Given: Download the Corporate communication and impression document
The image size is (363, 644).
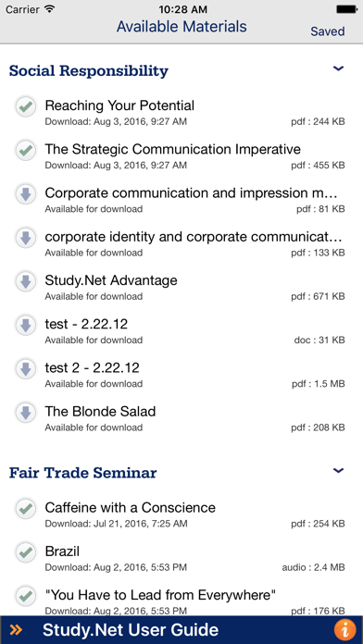Looking at the screenshot, I should 26,194.
